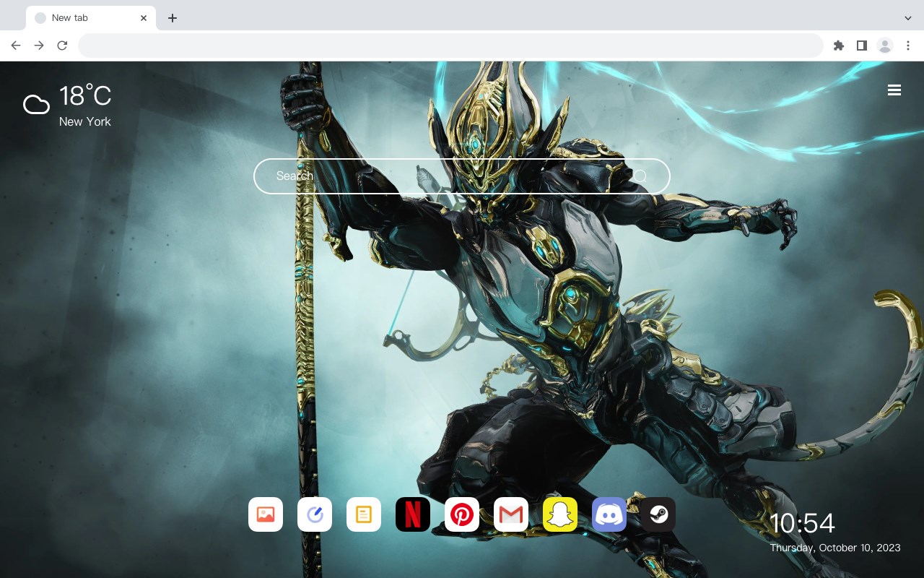Expand the tab search dropdown arrow
The height and width of the screenshot is (578, 924).
pyautogui.click(x=908, y=18)
